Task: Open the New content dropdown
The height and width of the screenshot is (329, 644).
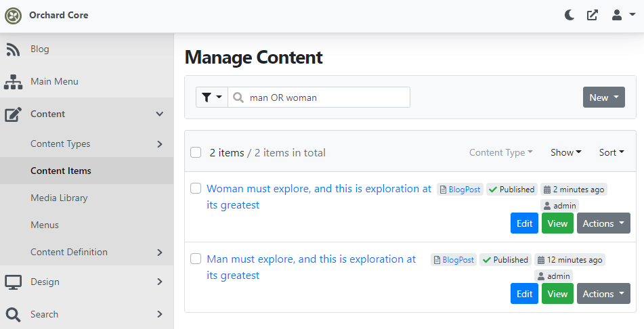Action: point(604,97)
